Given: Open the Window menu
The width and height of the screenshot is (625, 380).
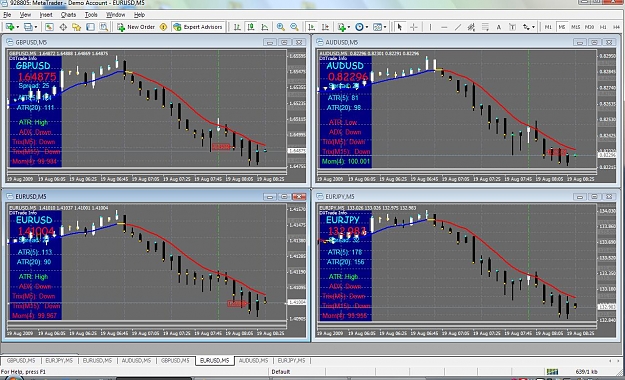Looking at the screenshot, I should 116,15.
